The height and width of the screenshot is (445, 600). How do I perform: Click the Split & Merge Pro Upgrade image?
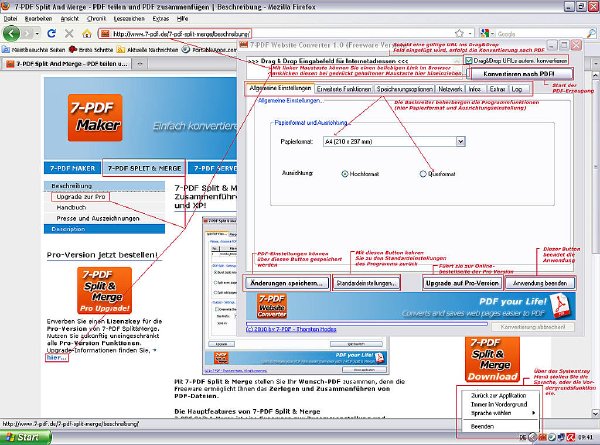(104, 291)
